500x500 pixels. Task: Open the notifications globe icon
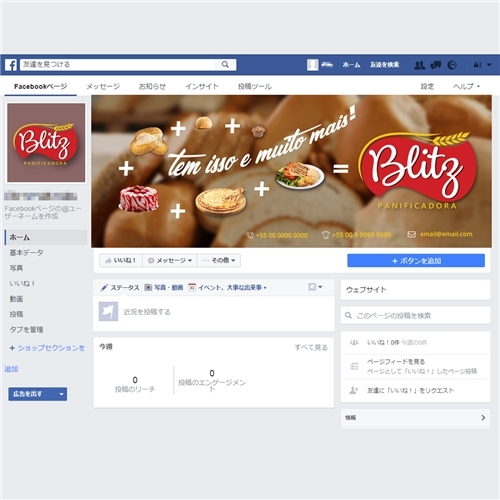pos(452,65)
